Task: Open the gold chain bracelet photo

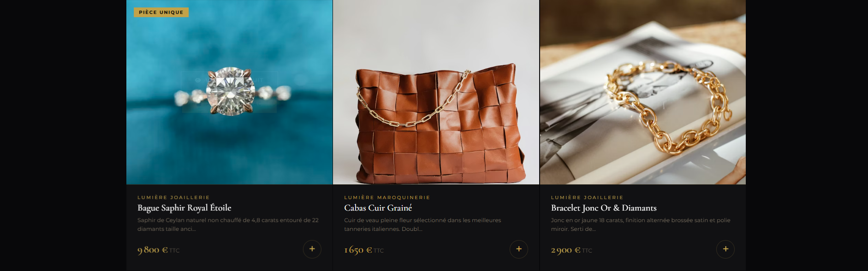Action: pos(643,92)
